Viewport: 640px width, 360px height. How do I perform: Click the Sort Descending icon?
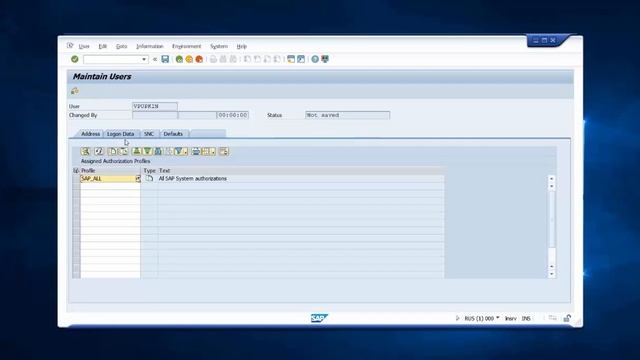[x=147, y=151]
